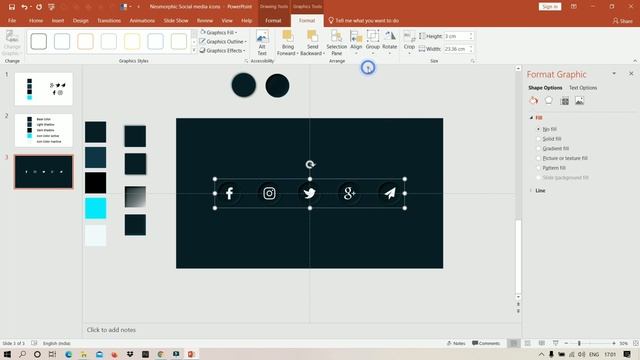
Task: Select slide 2 thumbnail
Action: (44, 130)
